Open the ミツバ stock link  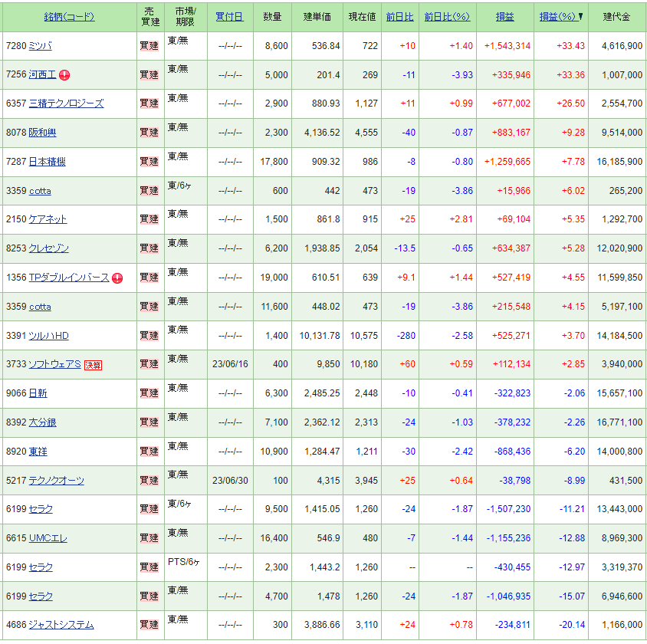41,46
